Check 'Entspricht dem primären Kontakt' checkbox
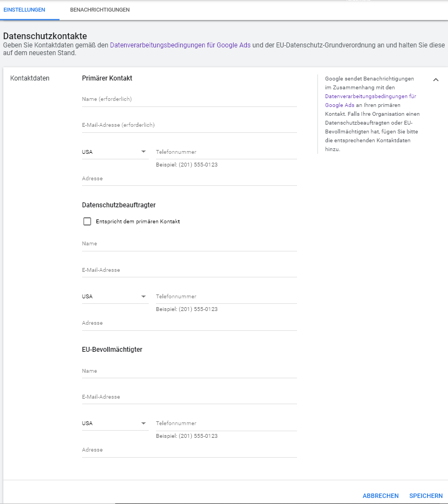This screenshot has width=448, height=504. (87, 222)
